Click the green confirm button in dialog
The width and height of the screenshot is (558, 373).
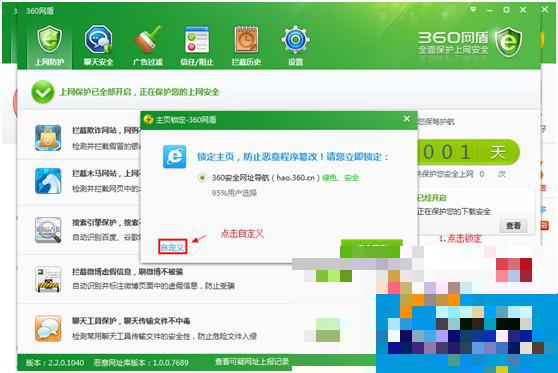click(x=371, y=248)
